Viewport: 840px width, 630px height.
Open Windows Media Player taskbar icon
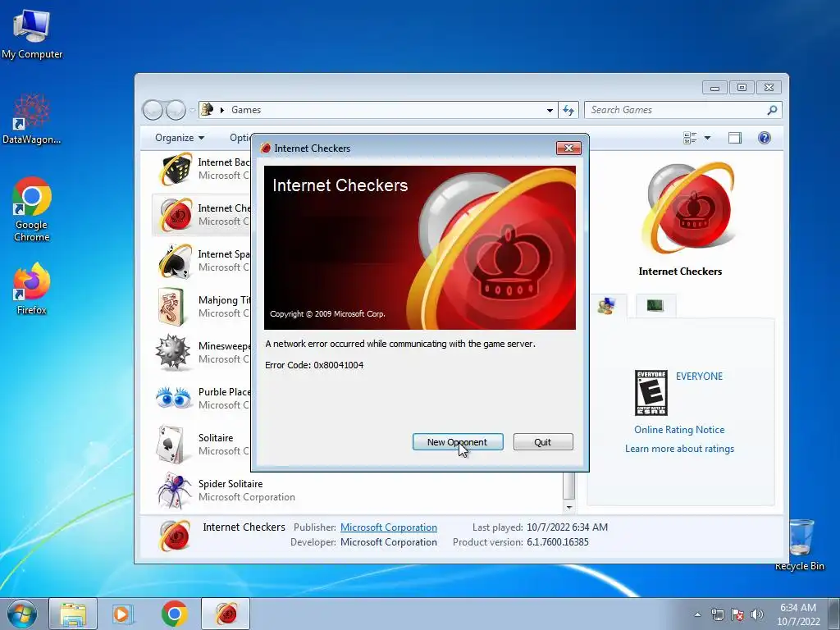tap(123, 614)
